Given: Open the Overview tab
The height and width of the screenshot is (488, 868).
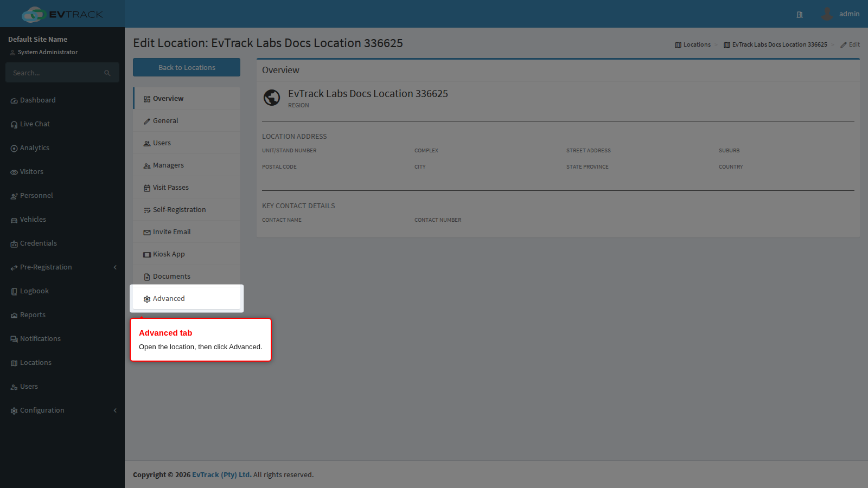Looking at the screenshot, I should [x=187, y=99].
